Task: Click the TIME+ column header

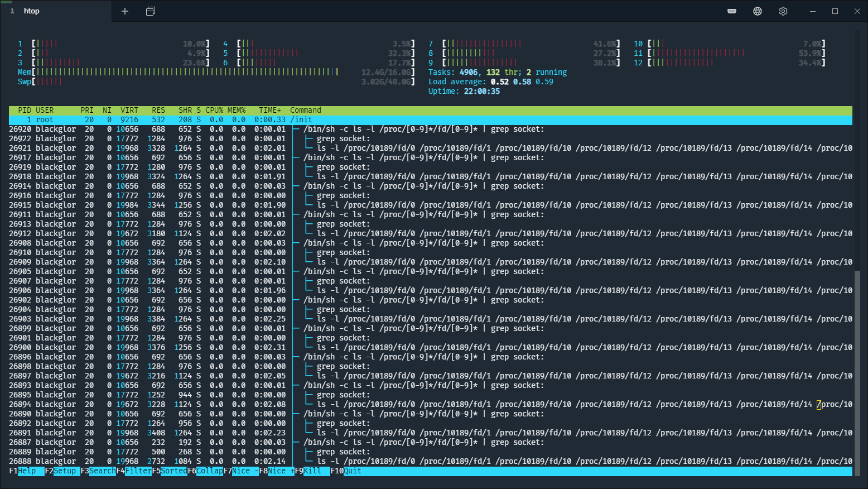Action: pos(270,111)
